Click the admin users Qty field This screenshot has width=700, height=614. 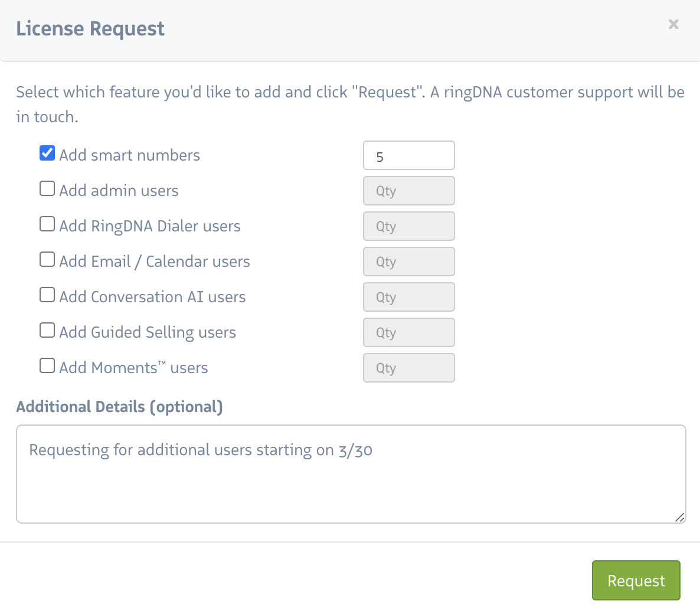(408, 191)
